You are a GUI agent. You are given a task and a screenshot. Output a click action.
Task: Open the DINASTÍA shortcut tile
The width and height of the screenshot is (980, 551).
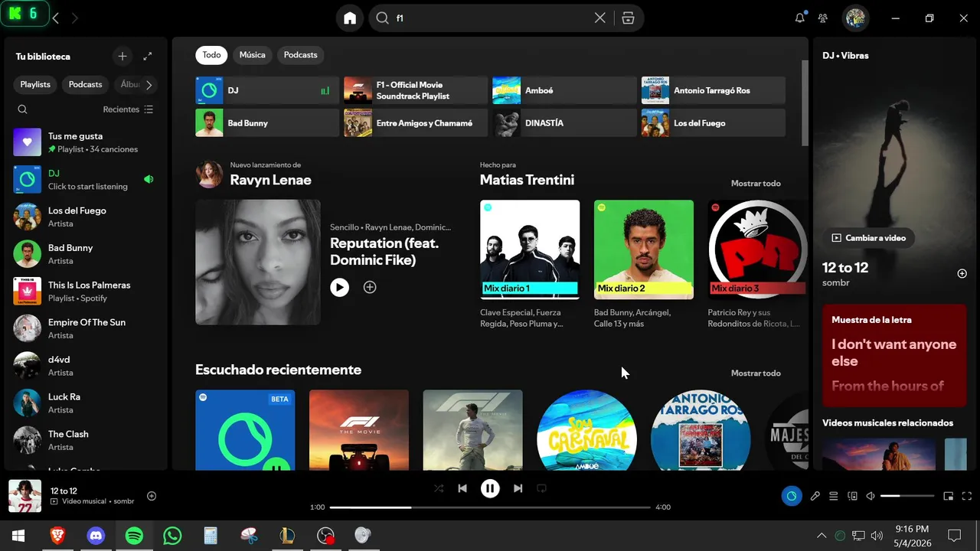(564, 123)
